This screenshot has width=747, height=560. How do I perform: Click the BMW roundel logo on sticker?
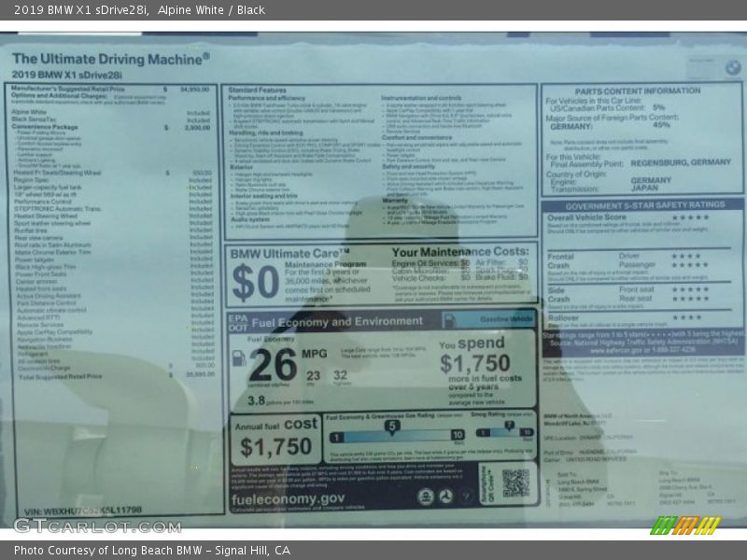click(733, 68)
